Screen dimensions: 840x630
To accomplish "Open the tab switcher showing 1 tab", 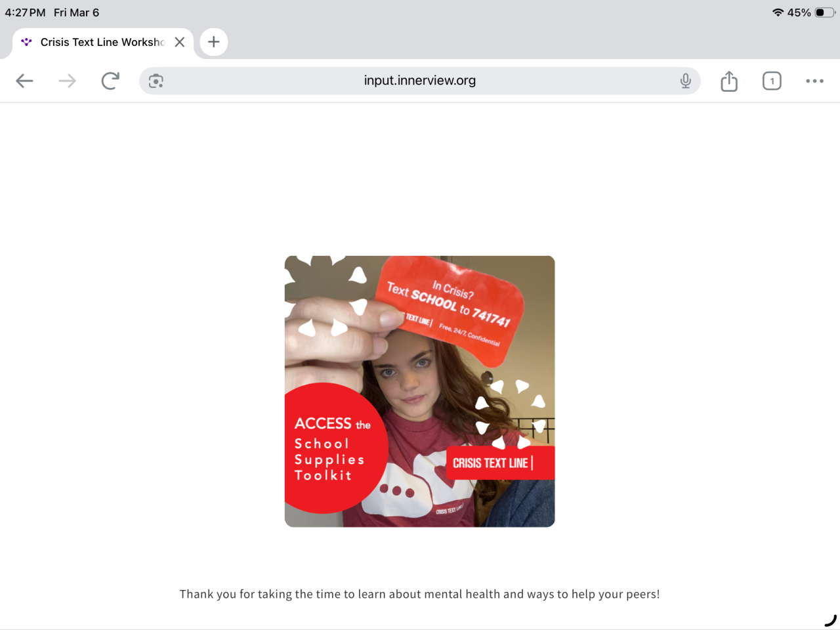I will pos(772,81).
